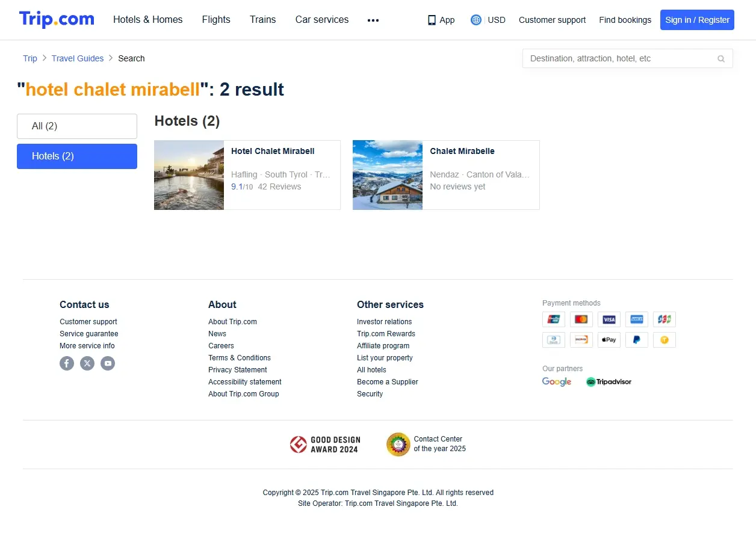
Task: Open Customer support in header
Action: [x=552, y=20]
